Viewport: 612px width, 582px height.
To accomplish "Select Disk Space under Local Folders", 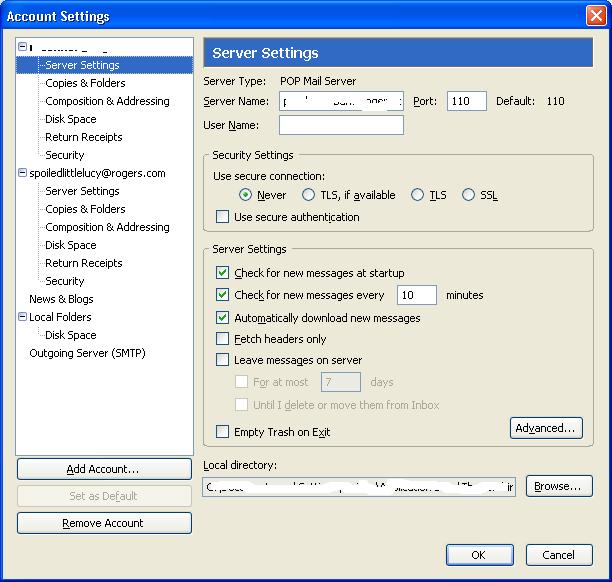I will (70, 335).
